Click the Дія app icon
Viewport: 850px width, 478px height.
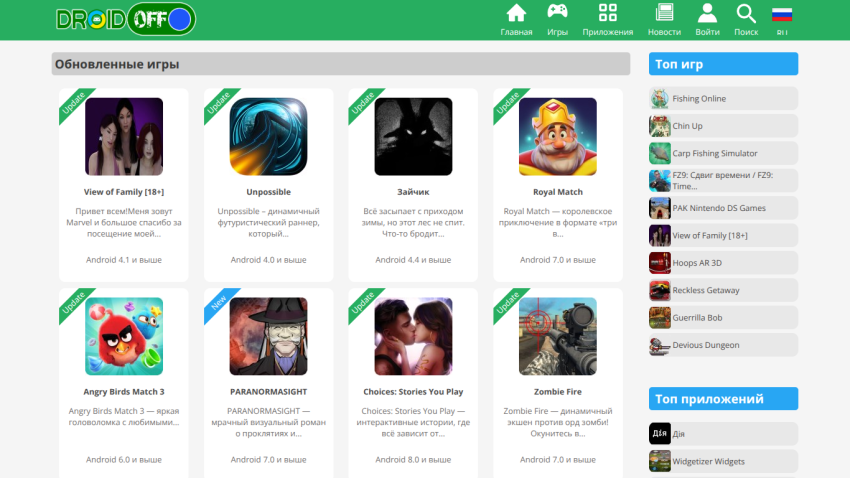pos(660,434)
